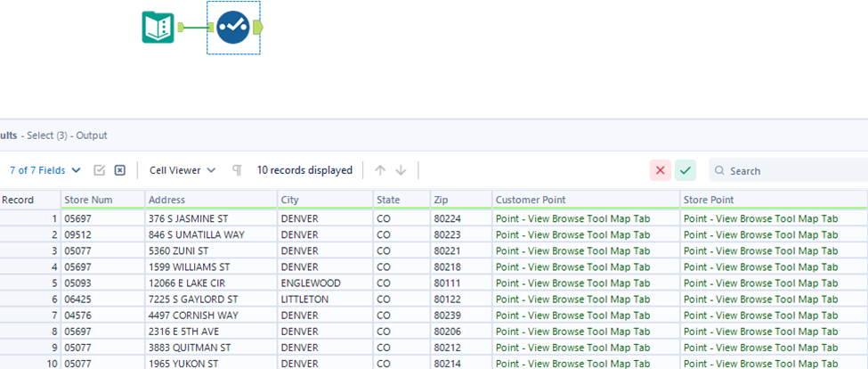Click the Record column header

(x=30, y=200)
